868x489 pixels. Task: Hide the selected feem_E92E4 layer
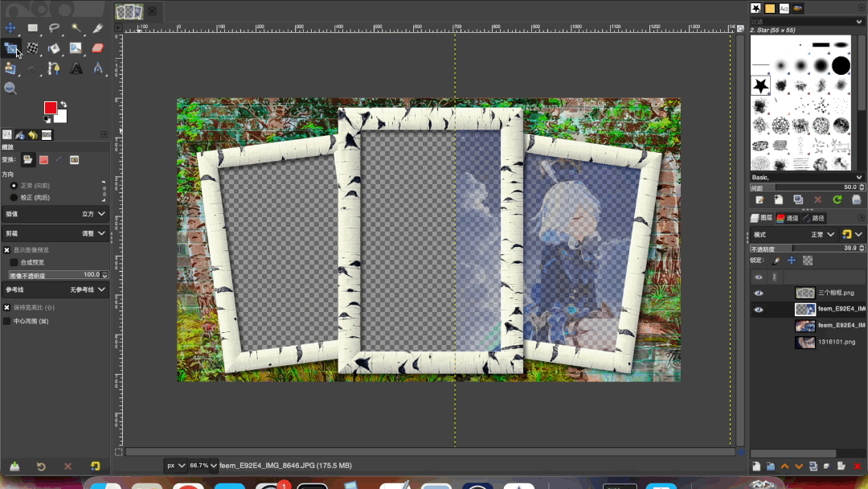[759, 310]
